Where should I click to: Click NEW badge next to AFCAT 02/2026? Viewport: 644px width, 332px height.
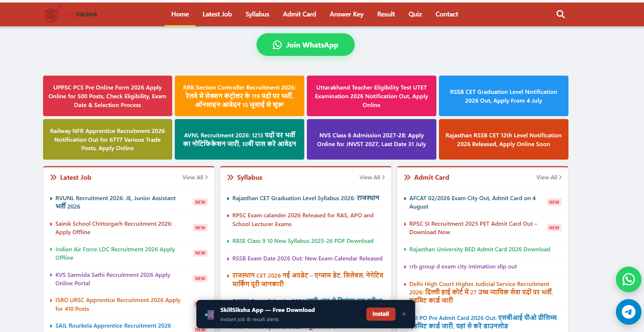click(x=554, y=202)
